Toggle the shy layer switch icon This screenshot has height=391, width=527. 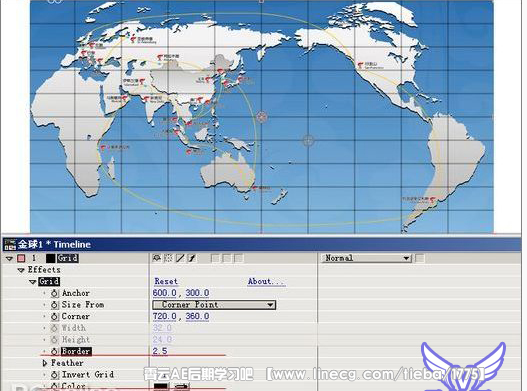click(x=157, y=258)
